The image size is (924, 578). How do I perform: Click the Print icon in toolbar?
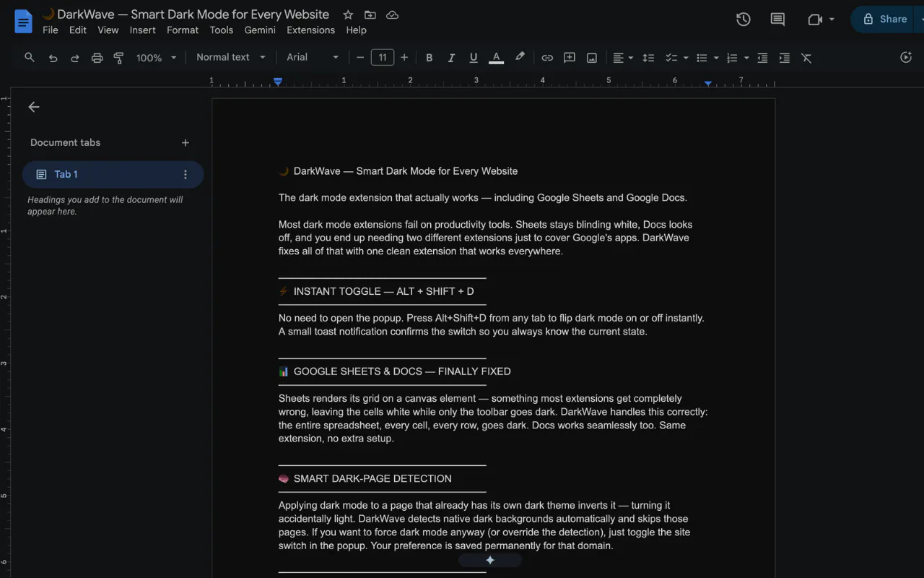(97, 58)
